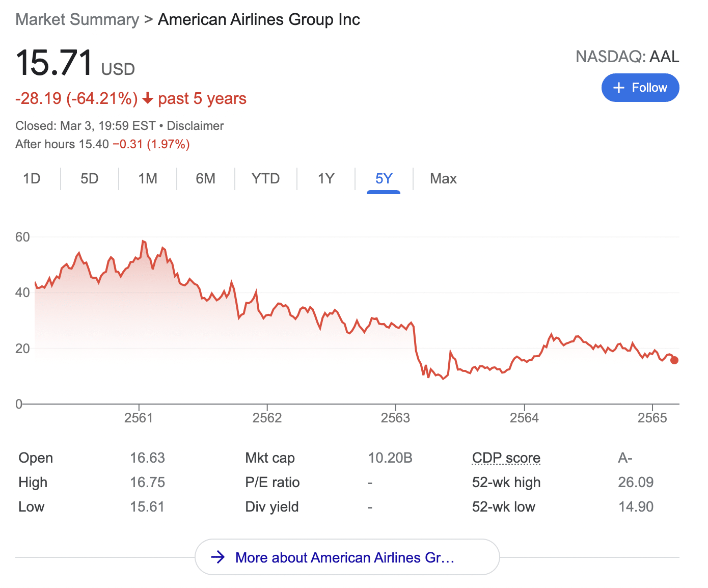Click the red down arrow price indicator
Screen dimensions: 708x588
[148, 98]
